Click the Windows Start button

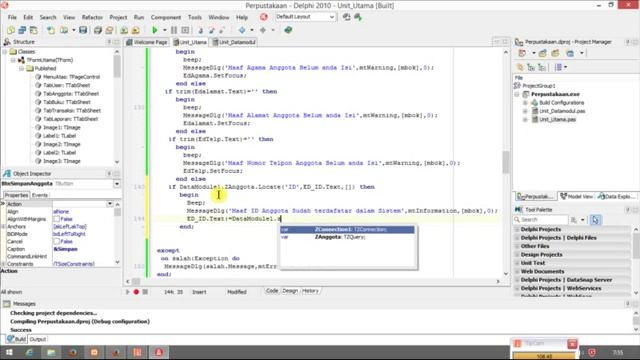pyautogui.click(x=9, y=352)
